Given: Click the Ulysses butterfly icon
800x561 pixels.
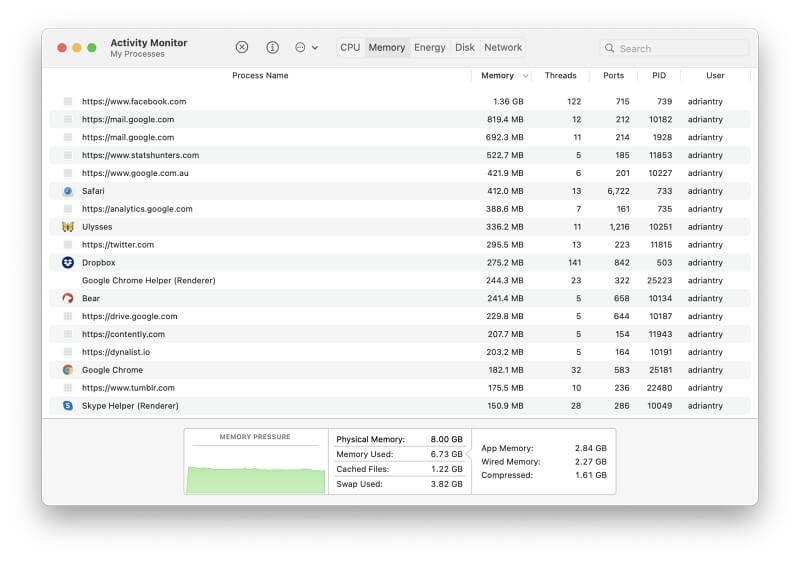Looking at the screenshot, I should 67,227.
